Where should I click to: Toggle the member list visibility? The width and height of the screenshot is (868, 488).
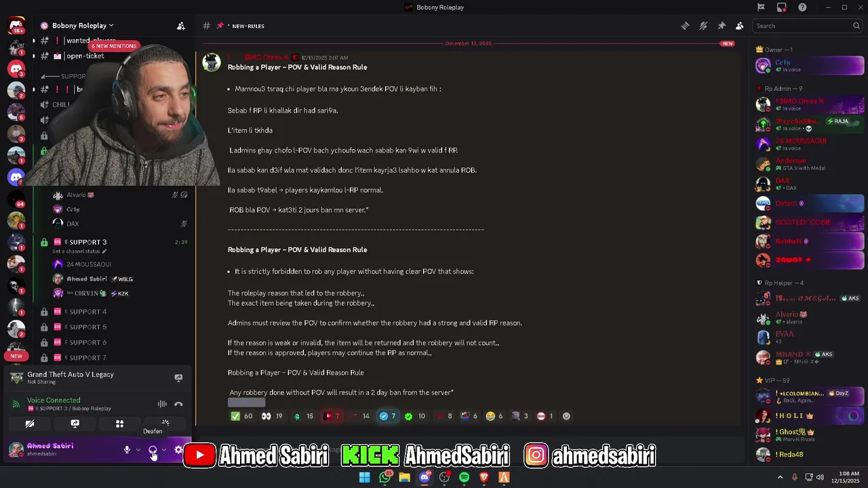tap(740, 26)
